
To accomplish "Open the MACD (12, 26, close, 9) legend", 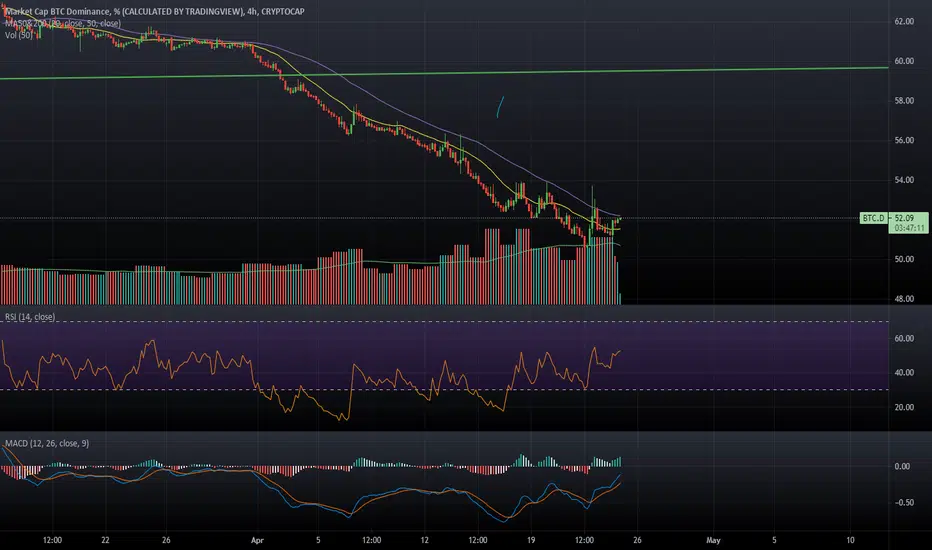I will [x=47, y=443].
